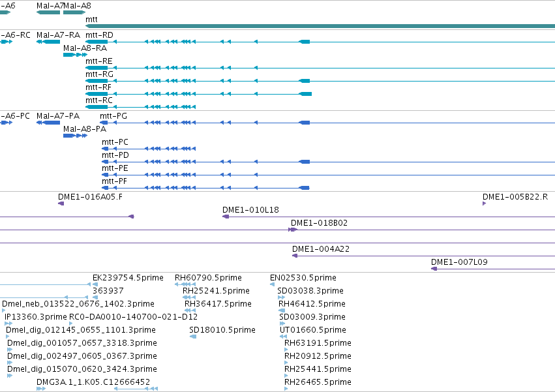Click the EN02530.5prime EST label

click(x=303, y=279)
